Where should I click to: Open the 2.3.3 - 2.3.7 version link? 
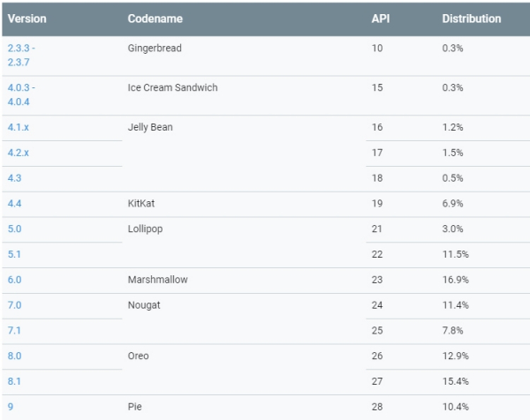tap(21, 55)
